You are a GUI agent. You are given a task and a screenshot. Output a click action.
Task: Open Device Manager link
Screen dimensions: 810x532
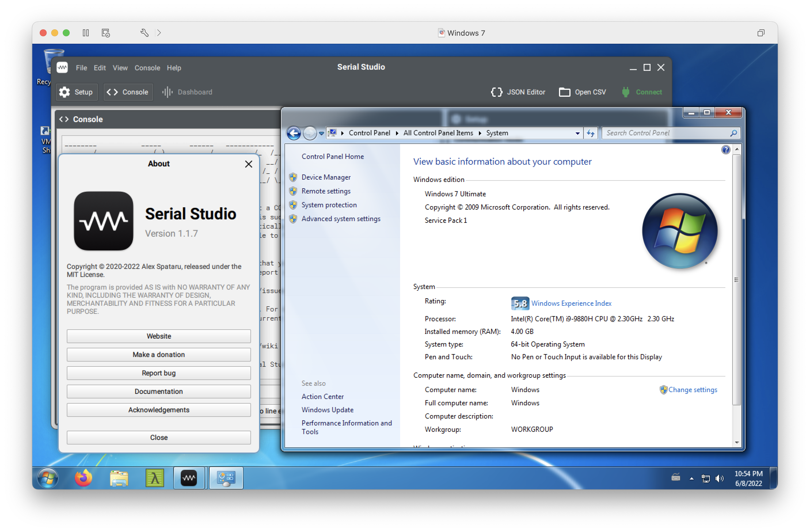pos(326,177)
